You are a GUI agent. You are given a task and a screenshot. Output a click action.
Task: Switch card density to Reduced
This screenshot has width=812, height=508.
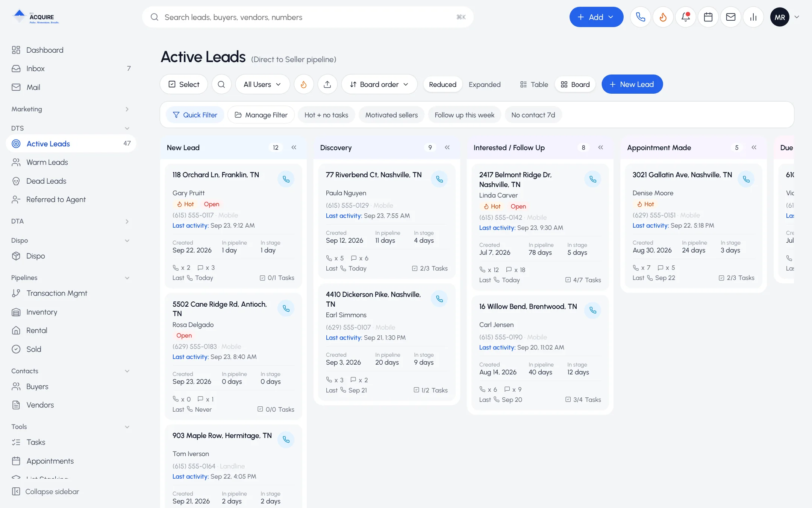click(x=442, y=84)
